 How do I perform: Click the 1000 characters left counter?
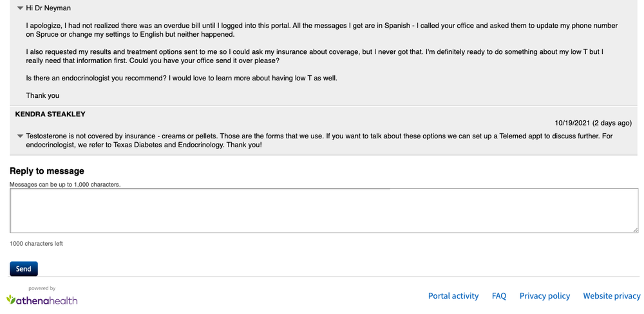click(36, 244)
